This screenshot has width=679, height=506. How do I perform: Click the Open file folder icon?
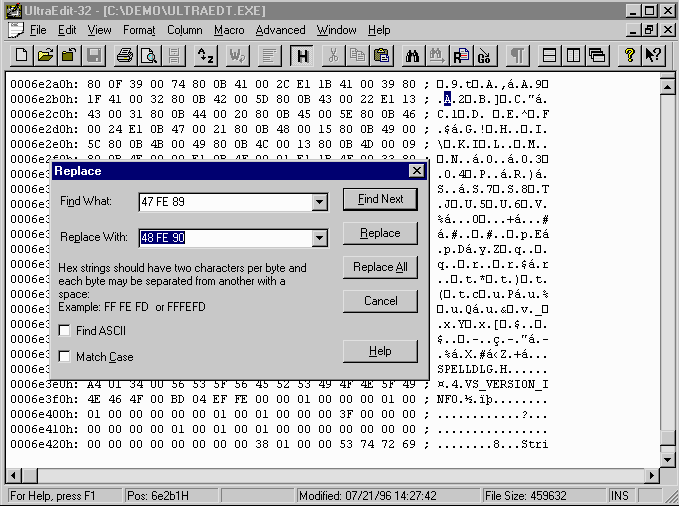point(46,55)
